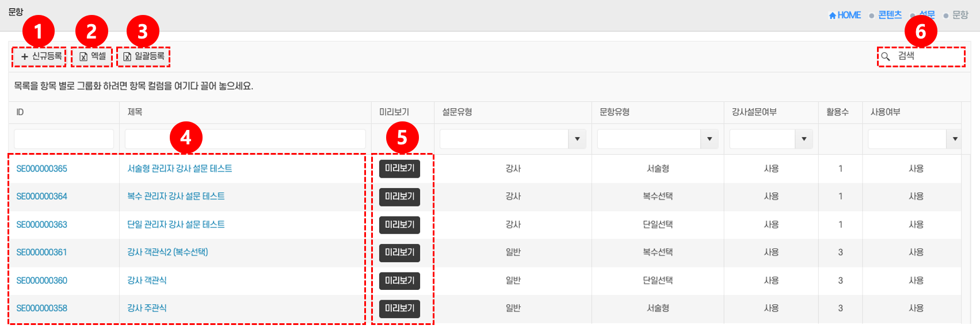Export list with 엑셀 button

tap(93, 56)
